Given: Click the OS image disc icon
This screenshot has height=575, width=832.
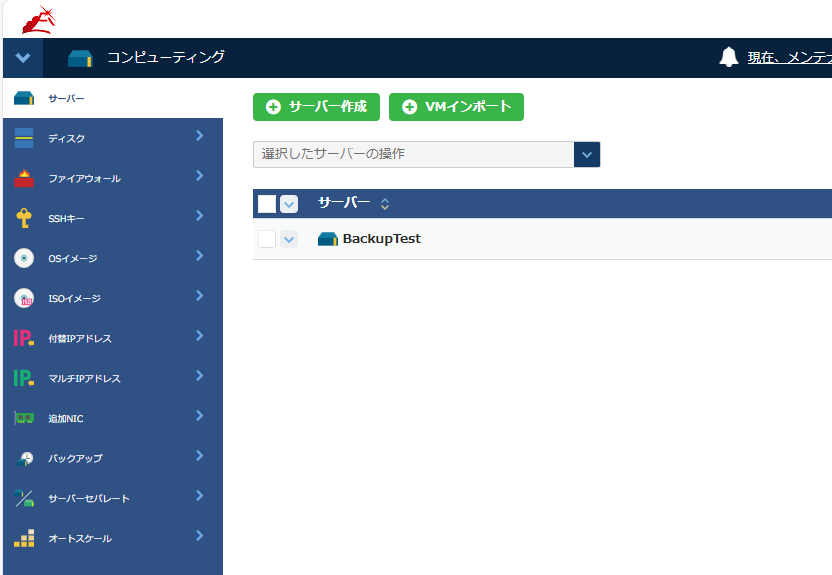Looking at the screenshot, I should pyautogui.click(x=24, y=258).
